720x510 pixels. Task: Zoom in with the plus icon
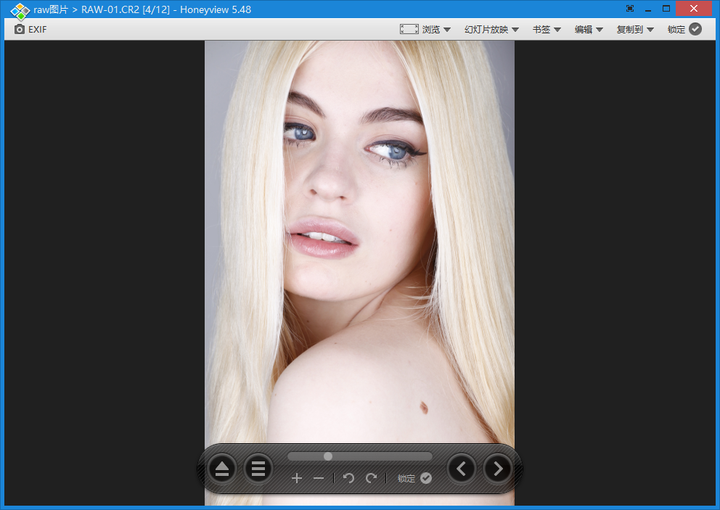(x=297, y=478)
